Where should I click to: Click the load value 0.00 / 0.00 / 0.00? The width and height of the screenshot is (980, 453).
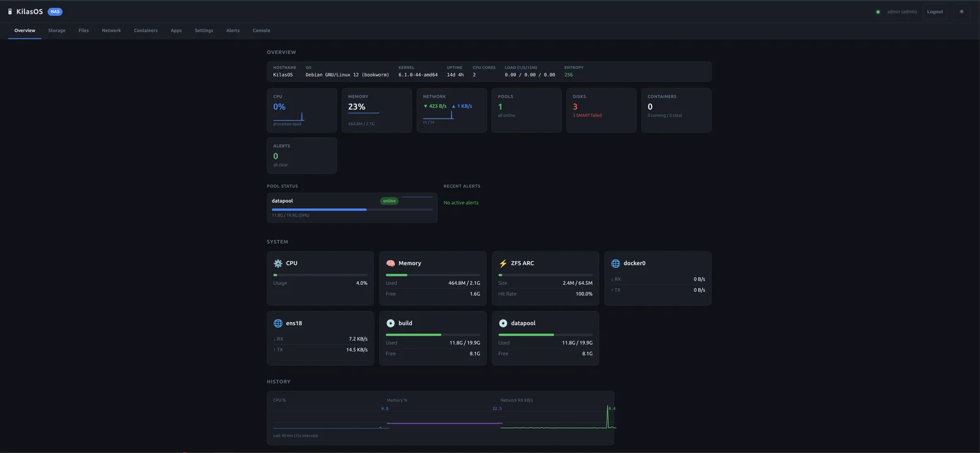pyautogui.click(x=530, y=75)
